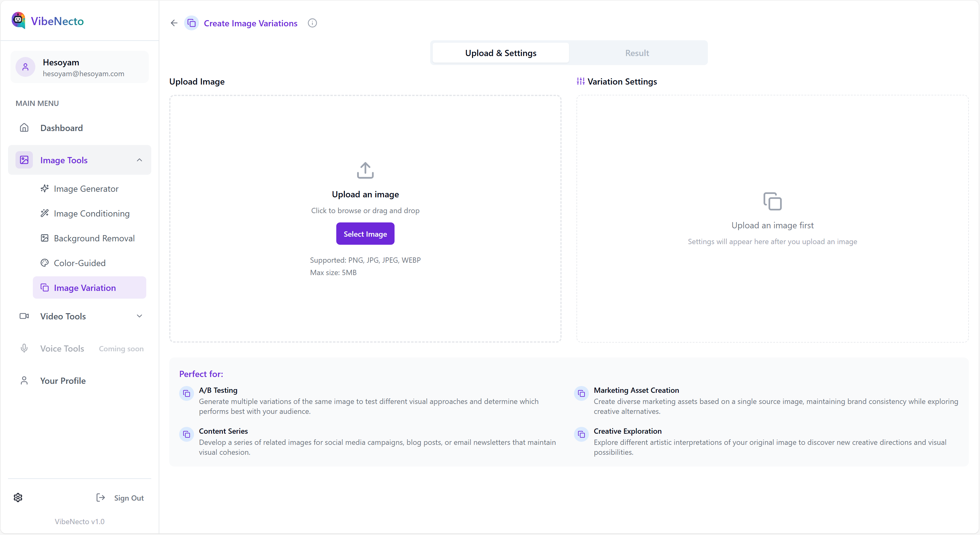
Task: Click the back arrow icon
Action: 174,23
